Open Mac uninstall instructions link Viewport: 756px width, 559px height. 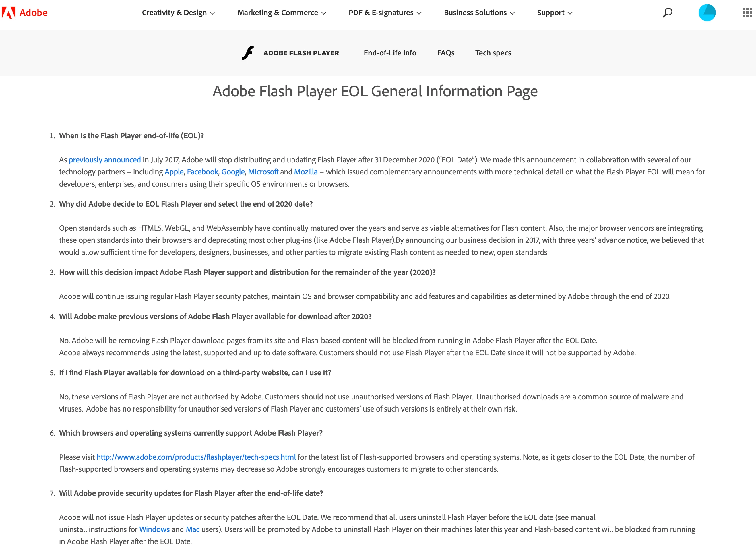point(193,529)
